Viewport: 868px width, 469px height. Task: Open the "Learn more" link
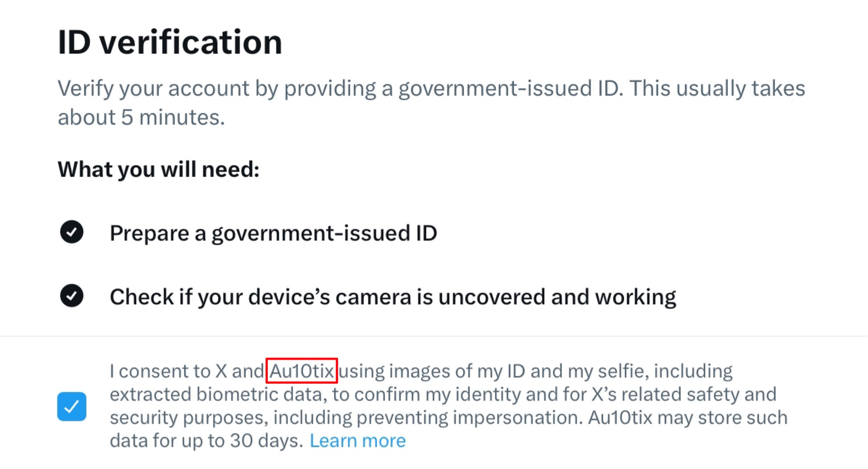358,441
